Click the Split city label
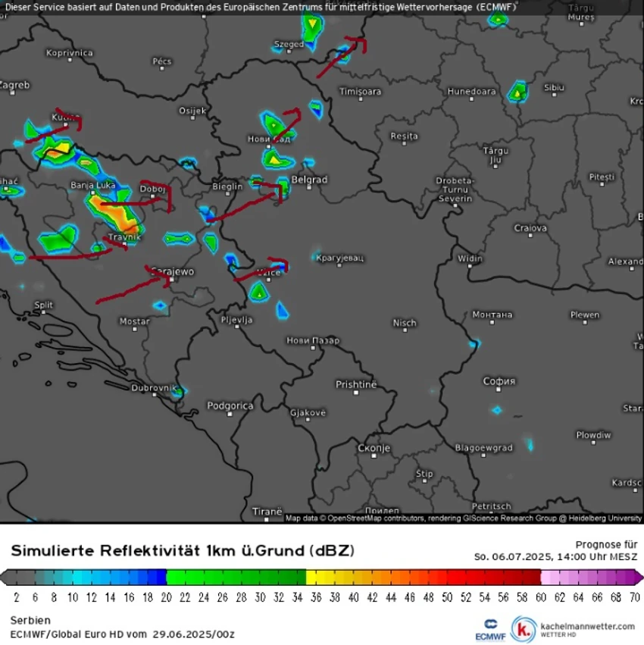Viewport: 644px width, 645px height. click(44, 305)
